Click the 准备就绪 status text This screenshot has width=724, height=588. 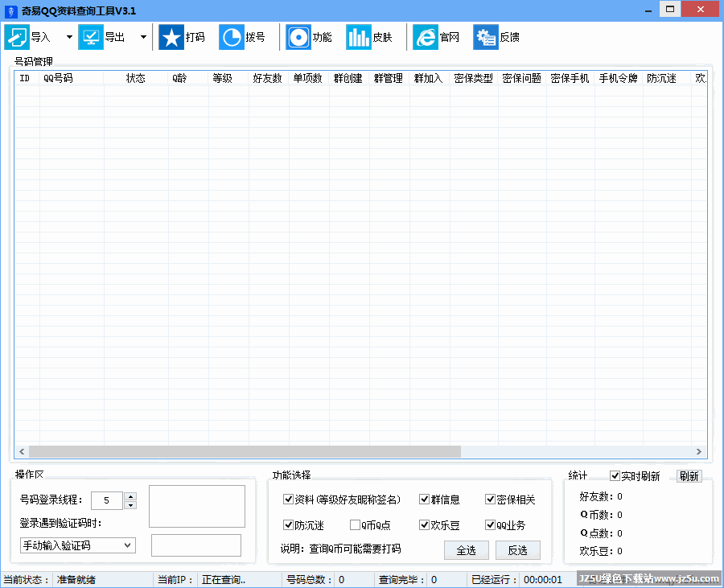point(76,580)
